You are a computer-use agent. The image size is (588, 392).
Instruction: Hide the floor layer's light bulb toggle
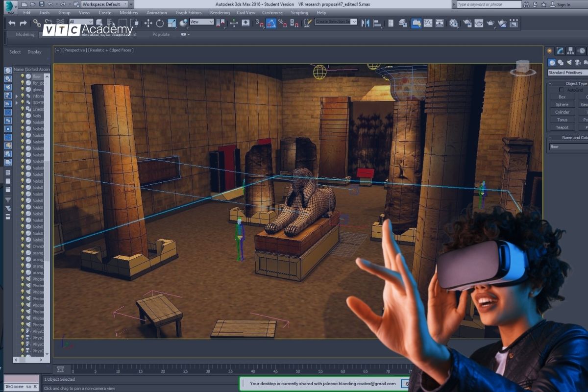click(x=22, y=76)
